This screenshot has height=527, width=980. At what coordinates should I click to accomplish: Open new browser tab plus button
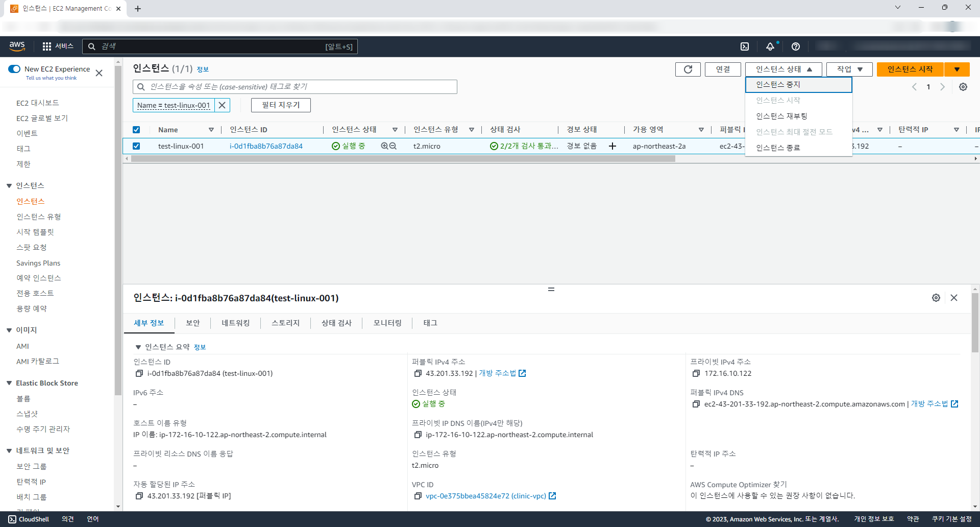[138, 9]
